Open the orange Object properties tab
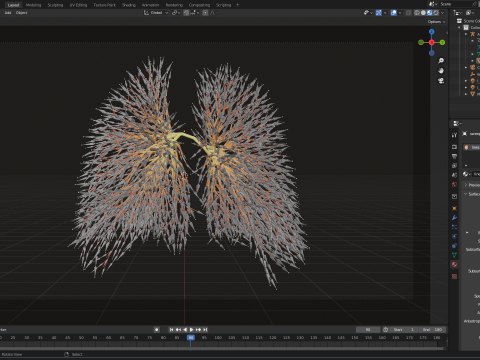The image size is (480, 360). 454,208
